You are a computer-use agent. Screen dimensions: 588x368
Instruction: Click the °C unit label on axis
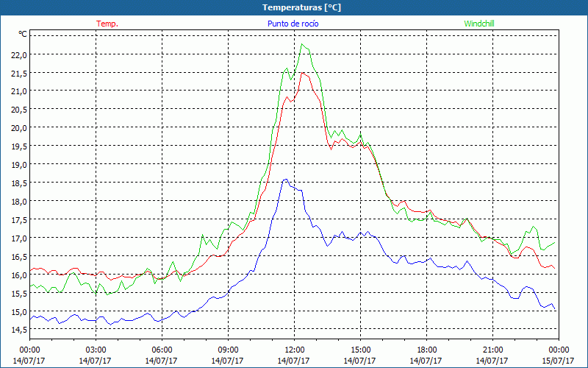23,34
